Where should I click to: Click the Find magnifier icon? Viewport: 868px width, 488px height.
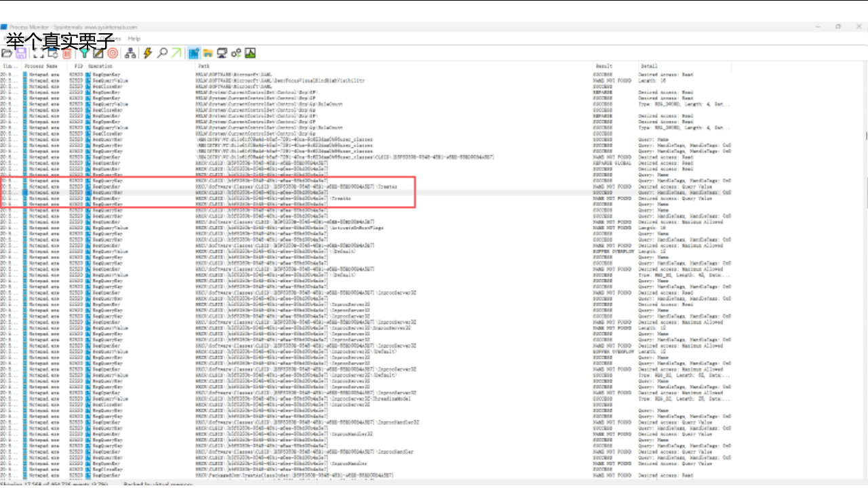(162, 53)
